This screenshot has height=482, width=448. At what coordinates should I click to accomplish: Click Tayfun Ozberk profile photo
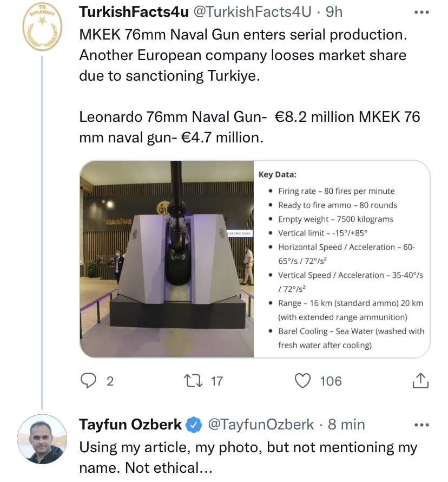pos(42,439)
